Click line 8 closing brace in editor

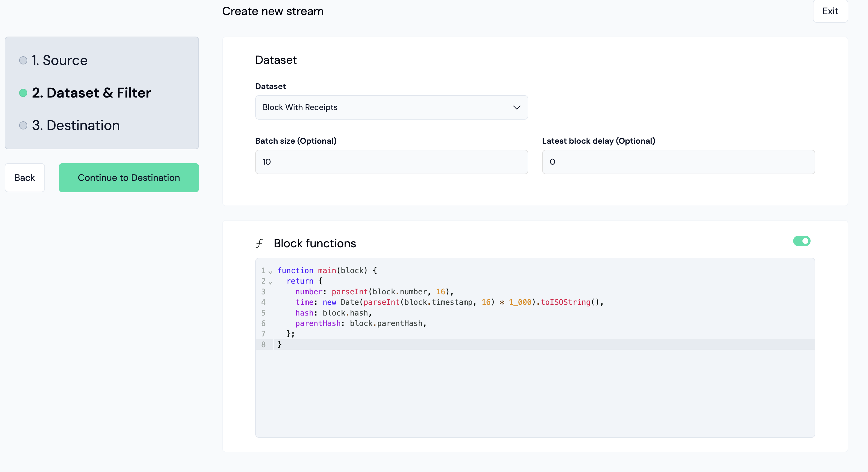tap(279, 344)
